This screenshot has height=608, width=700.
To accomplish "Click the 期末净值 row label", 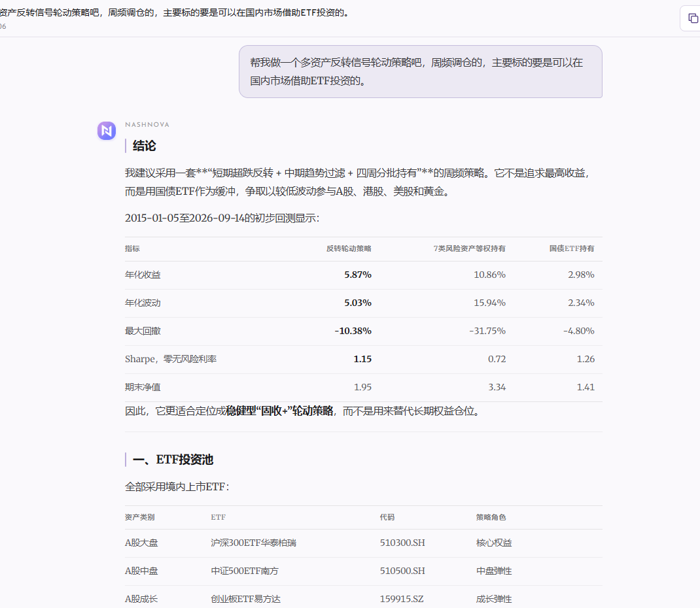I will (143, 387).
